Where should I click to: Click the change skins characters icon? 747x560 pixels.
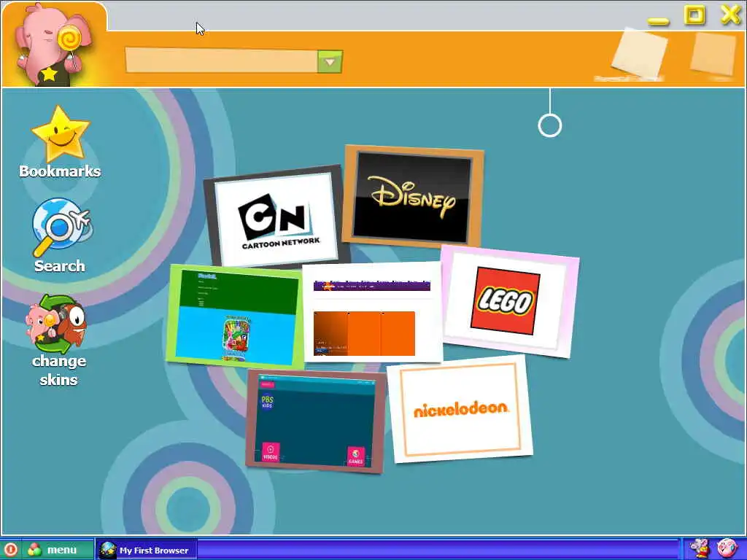click(x=56, y=323)
